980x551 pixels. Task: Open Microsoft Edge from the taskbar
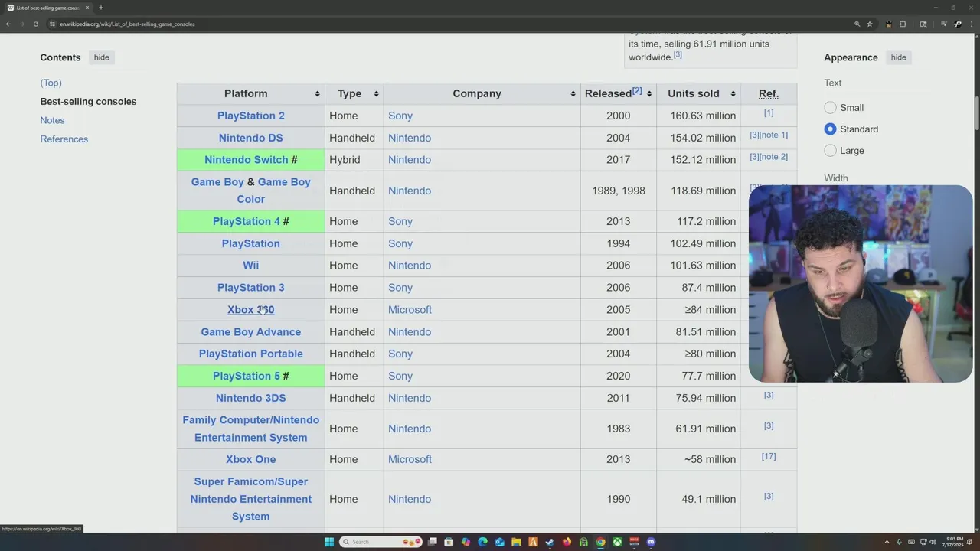tap(483, 542)
